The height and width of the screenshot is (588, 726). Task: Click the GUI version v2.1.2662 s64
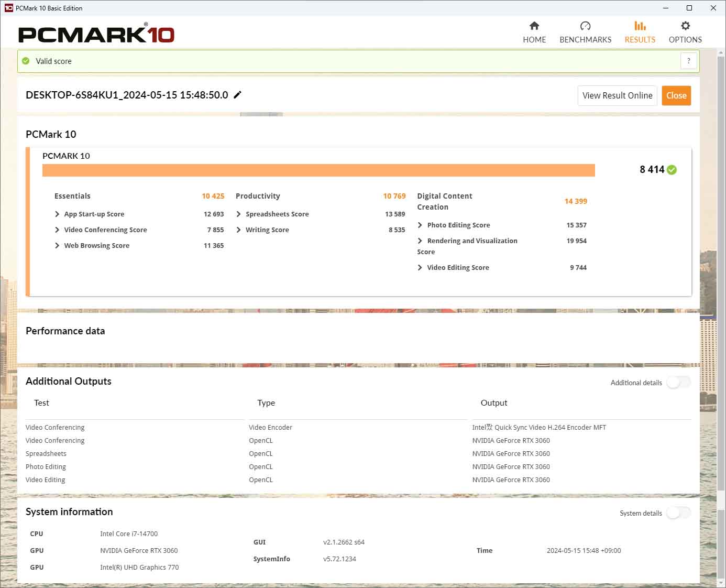[344, 542]
